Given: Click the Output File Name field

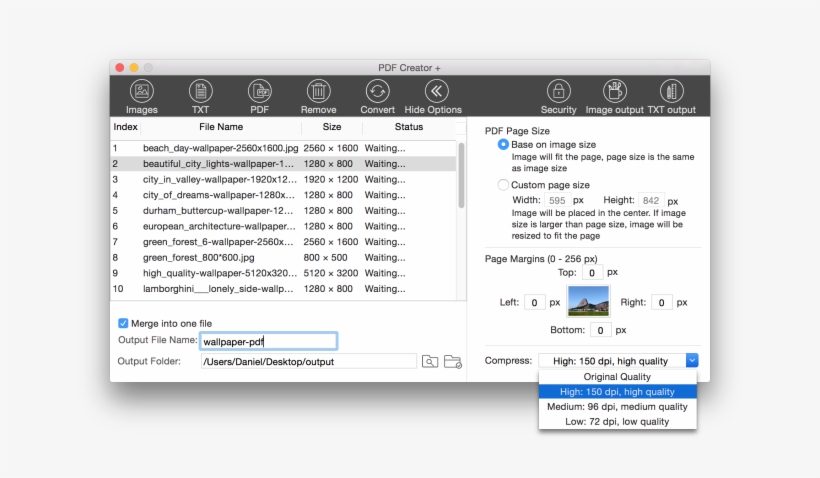Looking at the screenshot, I should [268, 342].
